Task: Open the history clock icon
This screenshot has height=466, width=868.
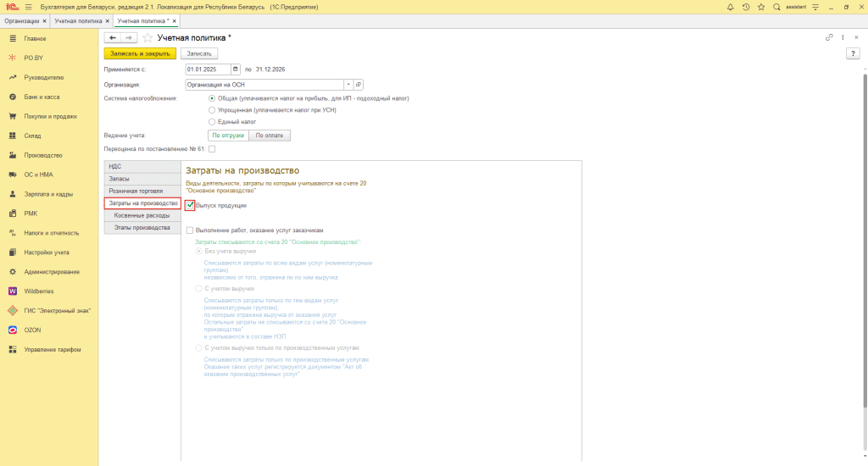Action: [x=745, y=7]
